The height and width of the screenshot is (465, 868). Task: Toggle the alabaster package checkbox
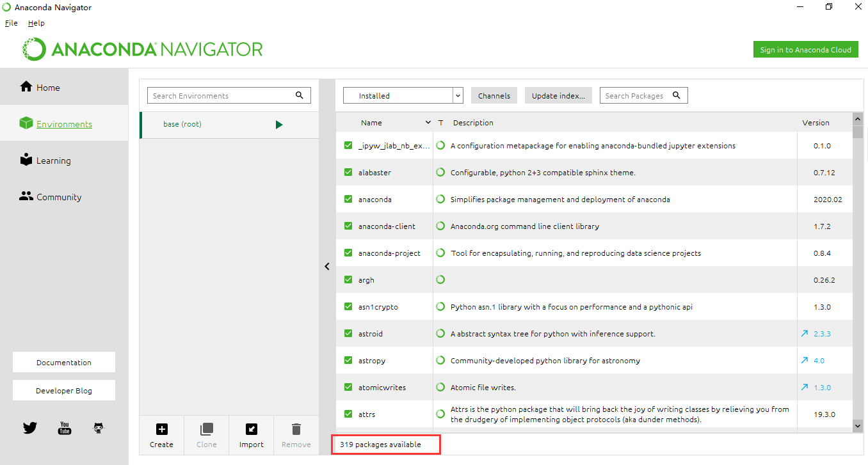coord(348,172)
